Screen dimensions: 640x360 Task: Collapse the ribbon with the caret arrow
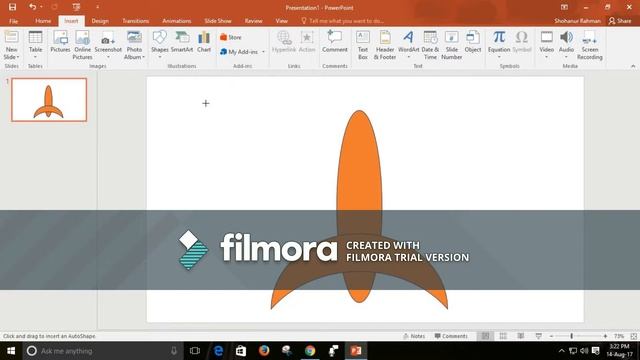point(633,66)
